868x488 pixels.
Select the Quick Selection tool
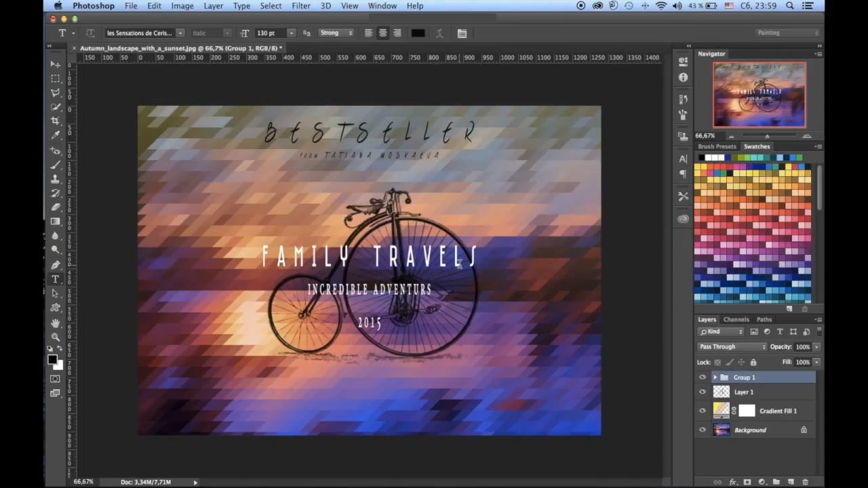click(55, 106)
